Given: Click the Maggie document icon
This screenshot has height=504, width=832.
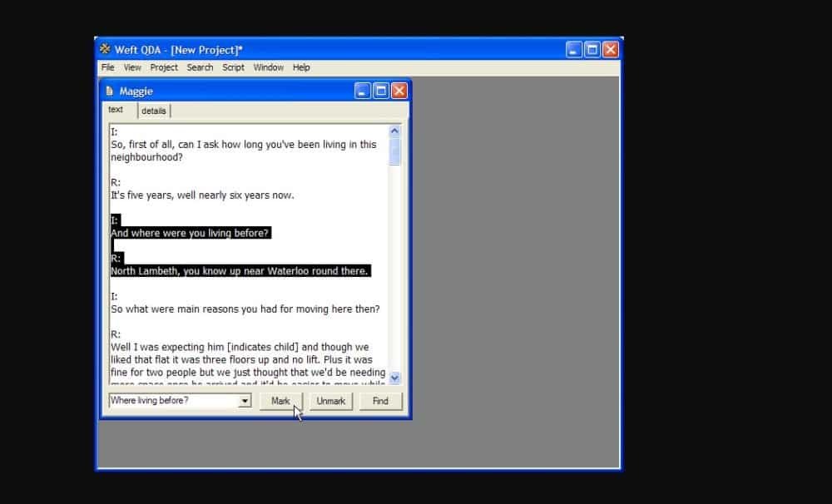Looking at the screenshot, I should (109, 91).
